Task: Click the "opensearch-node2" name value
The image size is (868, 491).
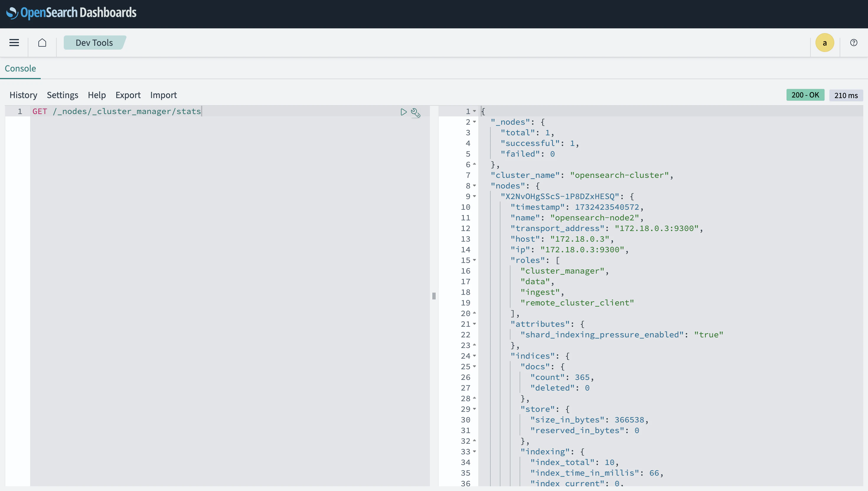Action: (x=595, y=218)
